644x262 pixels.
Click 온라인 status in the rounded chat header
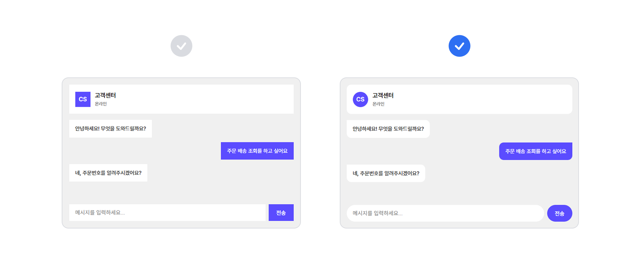click(x=378, y=104)
